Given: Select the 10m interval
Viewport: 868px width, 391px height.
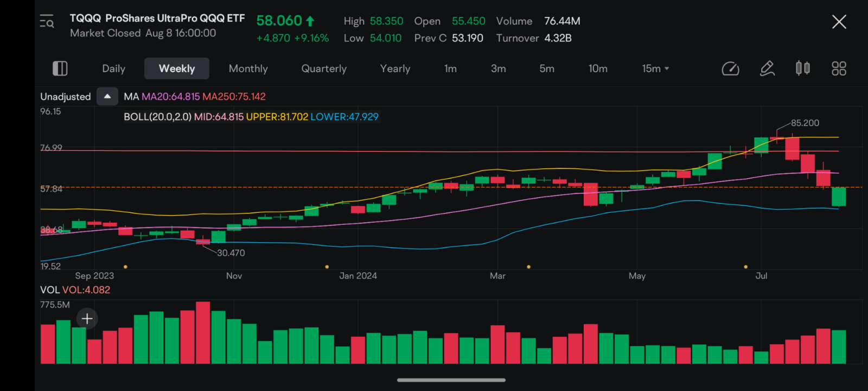Looking at the screenshot, I should [x=598, y=68].
